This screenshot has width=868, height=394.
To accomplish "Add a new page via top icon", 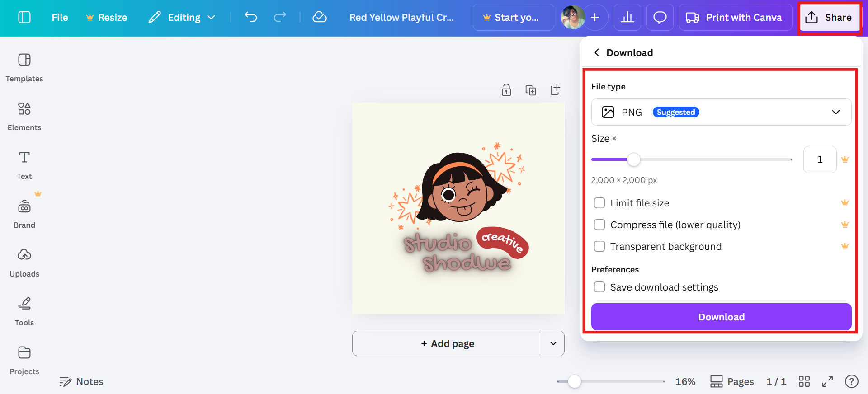I will coord(555,90).
